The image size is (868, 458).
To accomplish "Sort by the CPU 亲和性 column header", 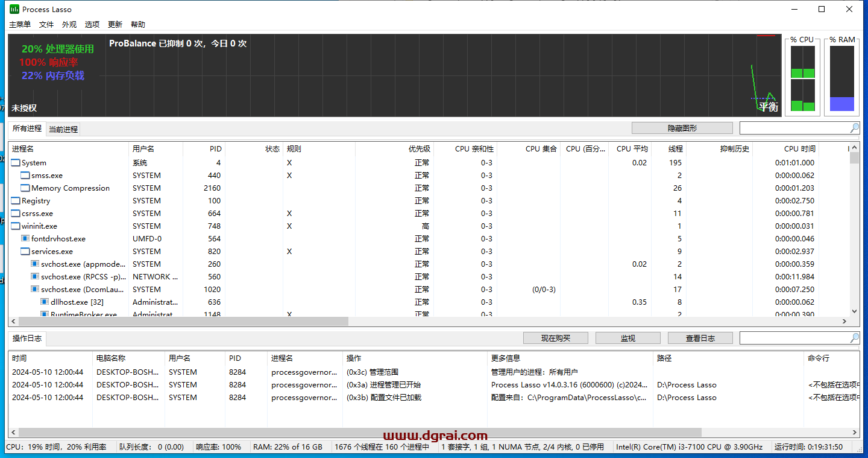I will pyautogui.click(x=466, y=148).
